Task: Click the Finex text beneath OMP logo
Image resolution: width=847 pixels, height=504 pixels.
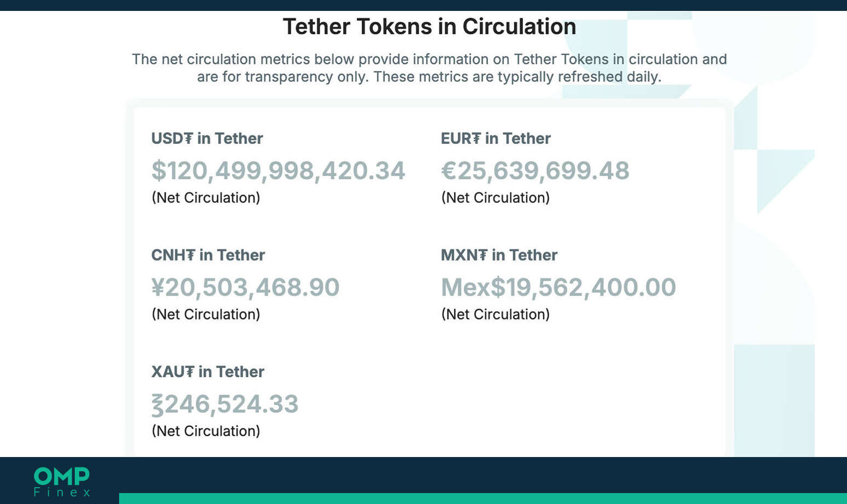Action: coord(62,492)
